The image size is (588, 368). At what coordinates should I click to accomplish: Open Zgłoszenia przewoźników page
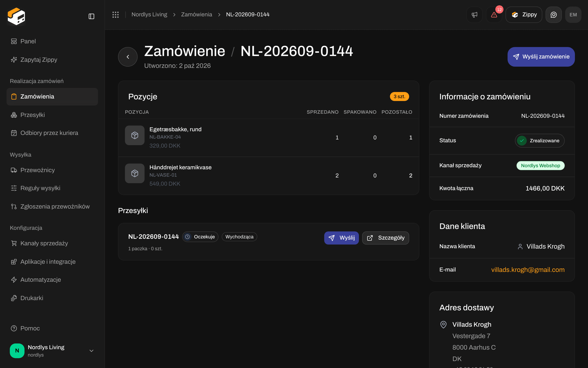52,206
